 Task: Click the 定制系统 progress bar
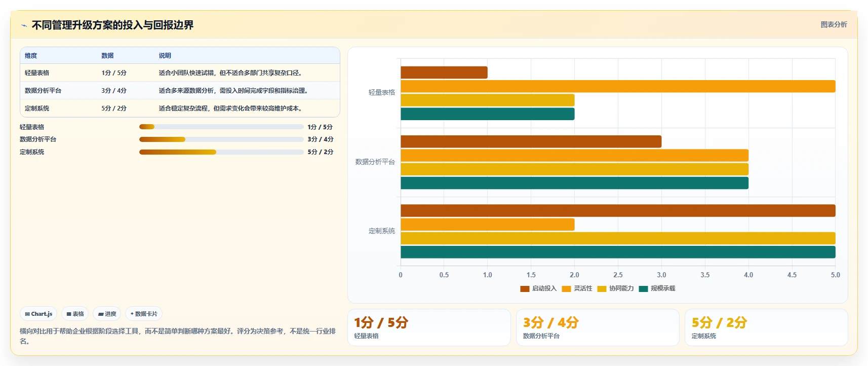click(x=221, y=152)
